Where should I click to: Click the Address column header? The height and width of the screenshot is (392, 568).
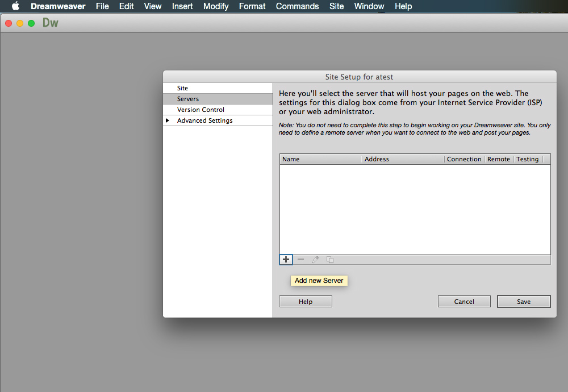point(377,159)
